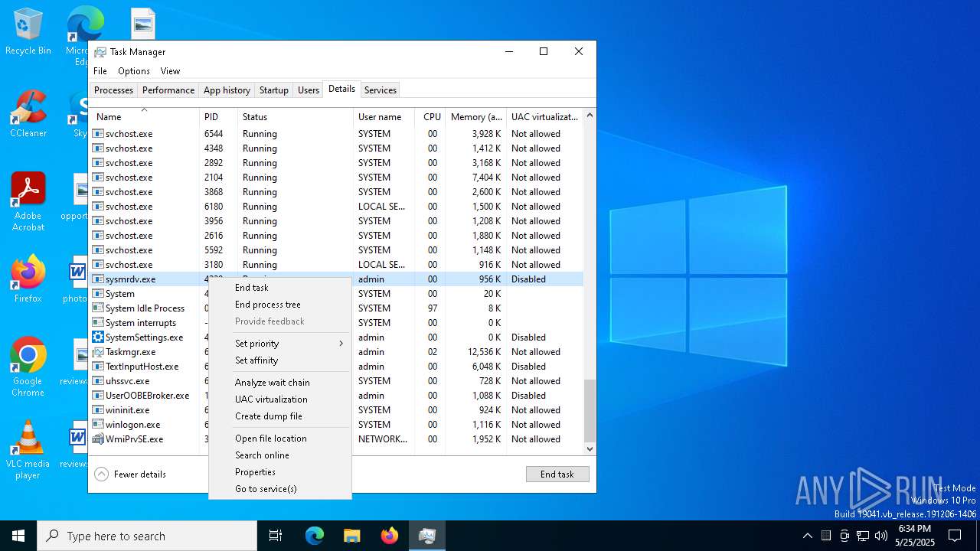The height and width of the screenshot is (551, 980).
Task: Open File Explorer from the taskbar
Action: click(352, 536)
